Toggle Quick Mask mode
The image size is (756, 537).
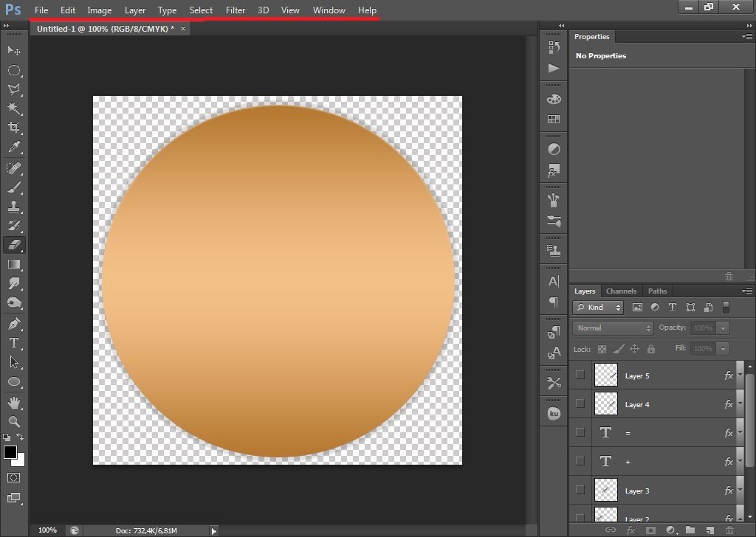click(x=13, y=478)
